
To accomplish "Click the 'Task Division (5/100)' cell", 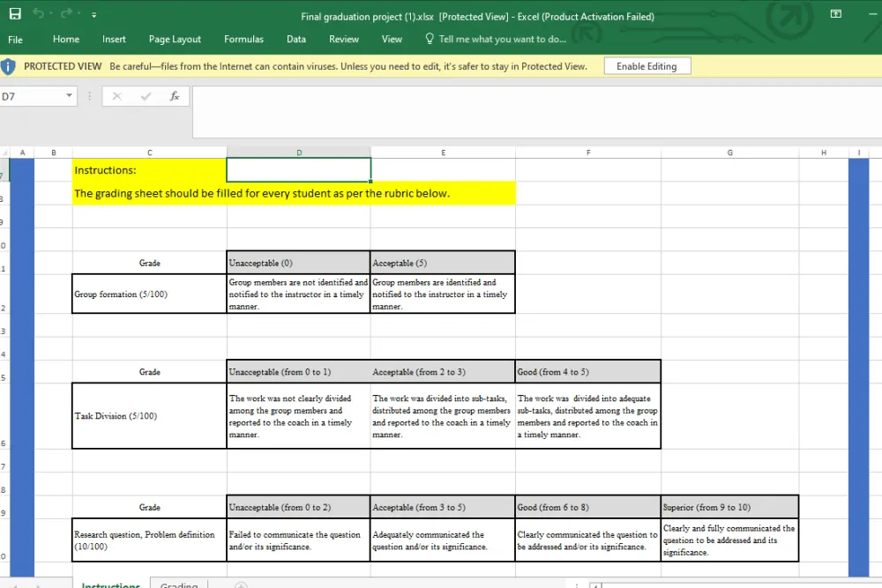I will 149,415.
